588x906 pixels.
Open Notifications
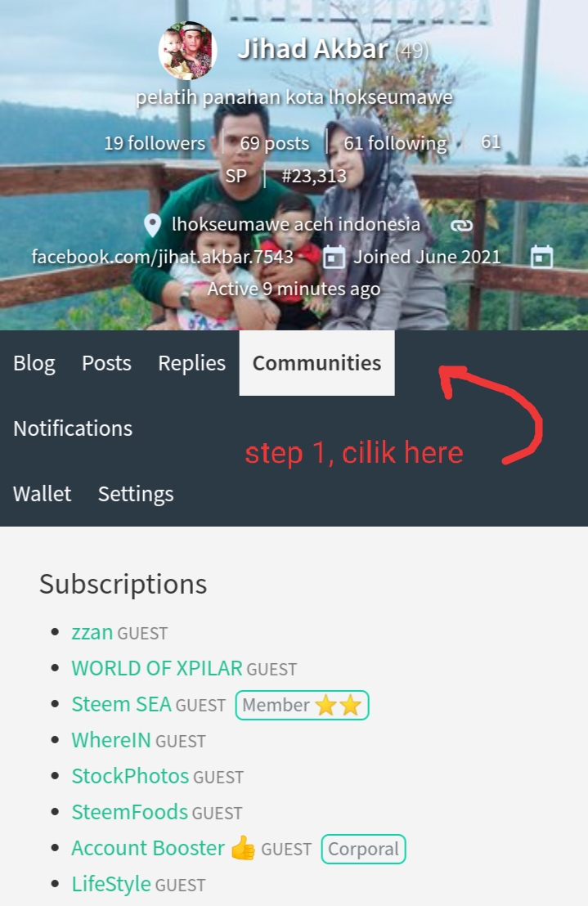pyautogui.click(x=73, y=428)
